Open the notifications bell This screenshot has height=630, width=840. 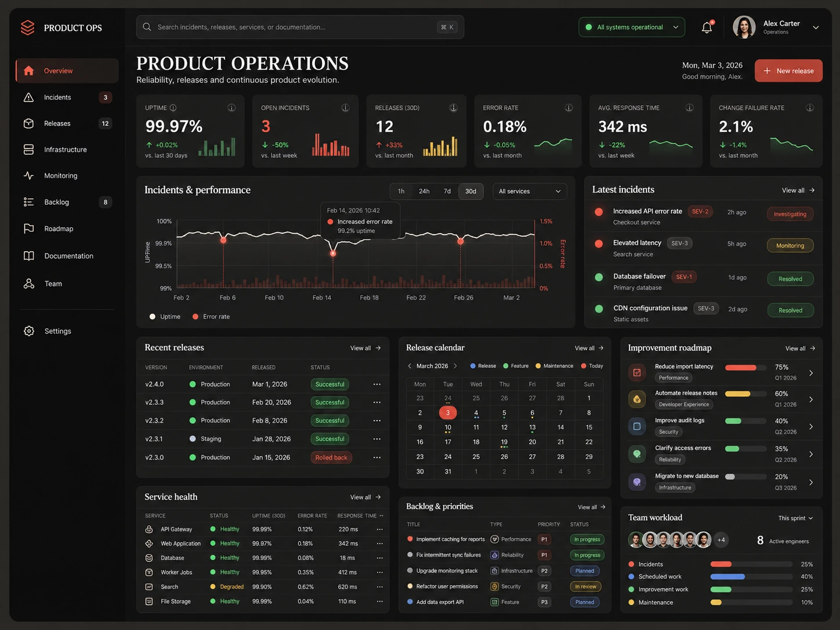pyautogui.click(x=707, y=27)
